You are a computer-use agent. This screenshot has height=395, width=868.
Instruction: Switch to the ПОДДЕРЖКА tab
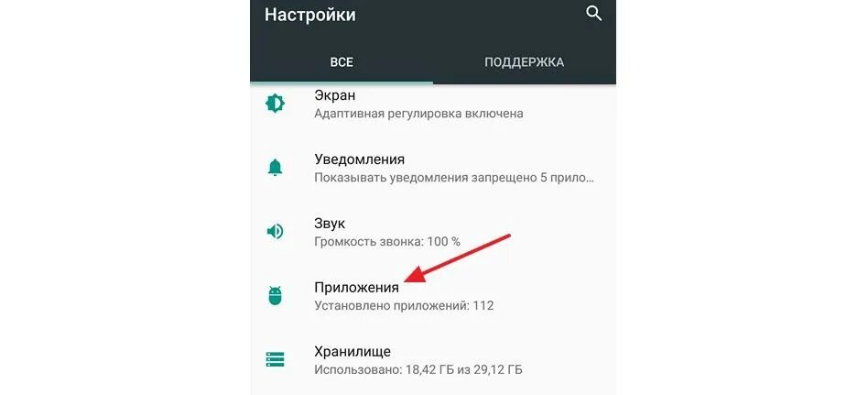525,62
